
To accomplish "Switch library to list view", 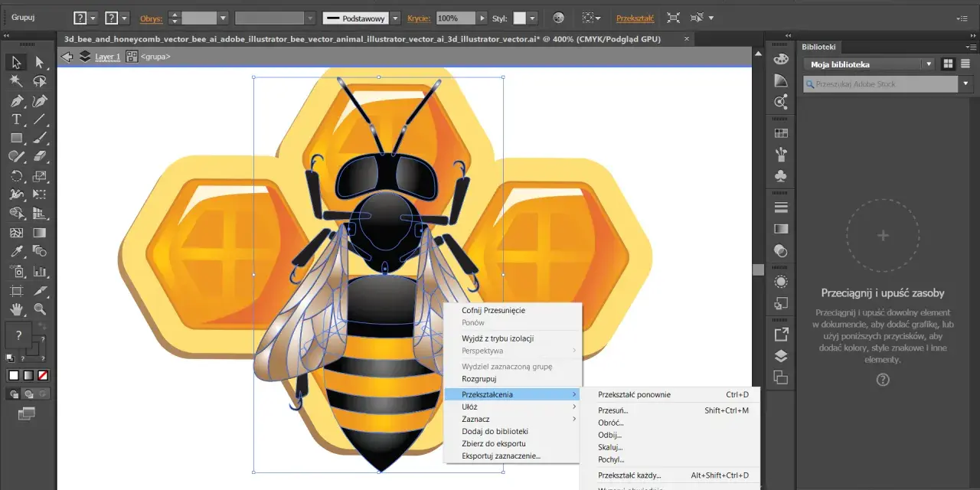I will [x=965, y=64].
